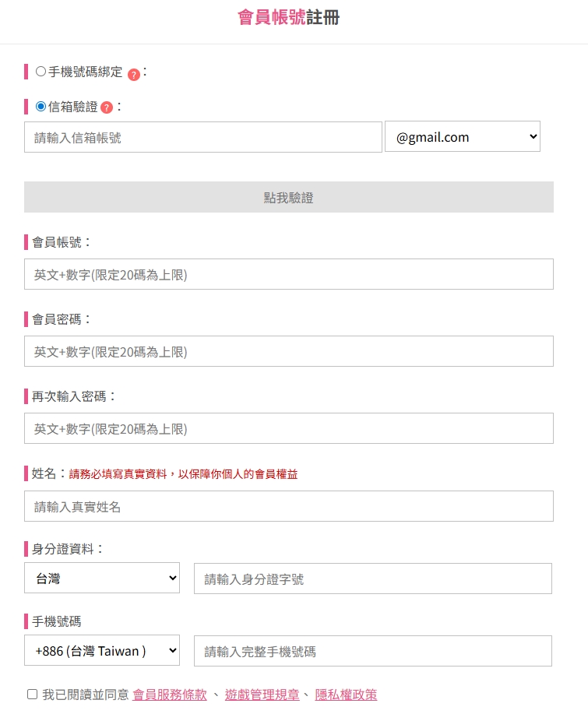This screenshot has height=714, width=588.
Task: Click help icon beside 手機號碼綁定
Action: click(x=134, y=75)
